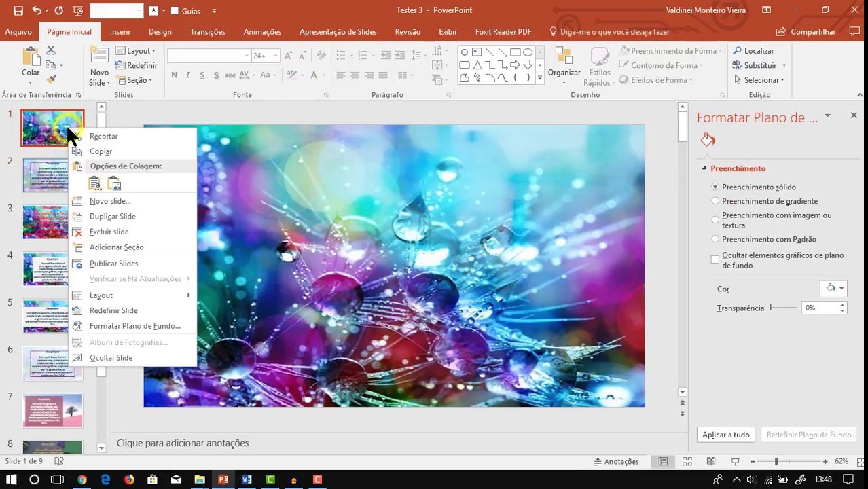Click the Organizar arrange icon
This screenshot has height=489, width=868.
pos(564,57)
